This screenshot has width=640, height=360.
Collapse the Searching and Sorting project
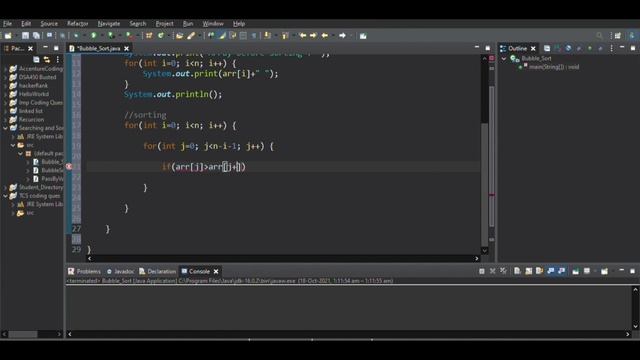[5, 128]
